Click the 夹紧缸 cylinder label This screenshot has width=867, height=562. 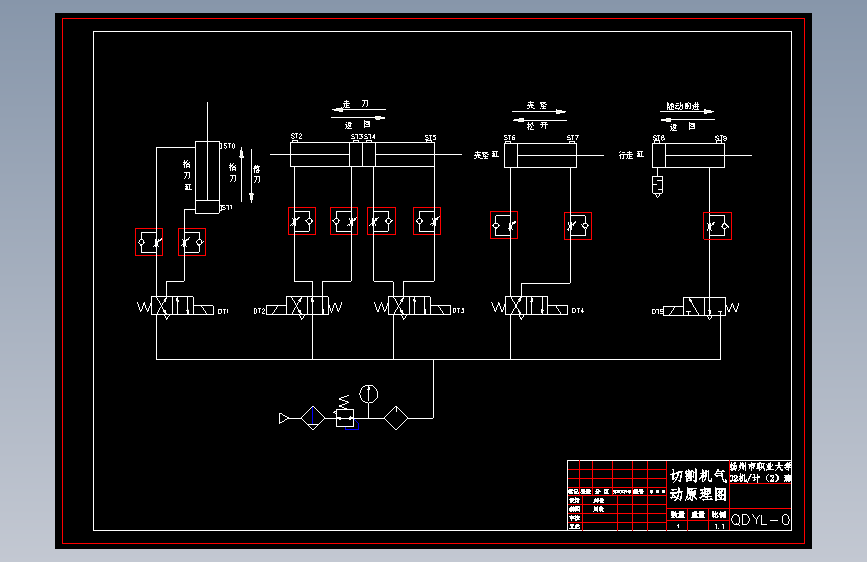(486, 155)
